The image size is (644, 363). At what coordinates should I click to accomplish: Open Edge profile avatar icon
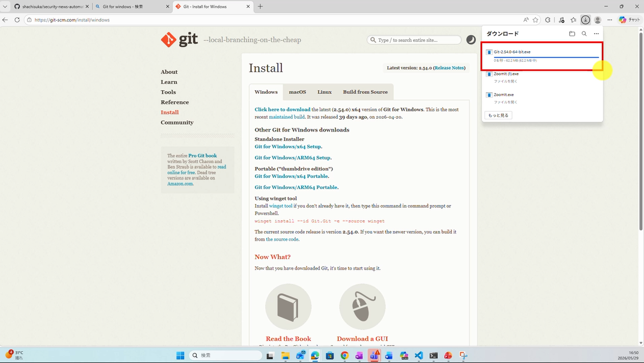tap(598, 20)
